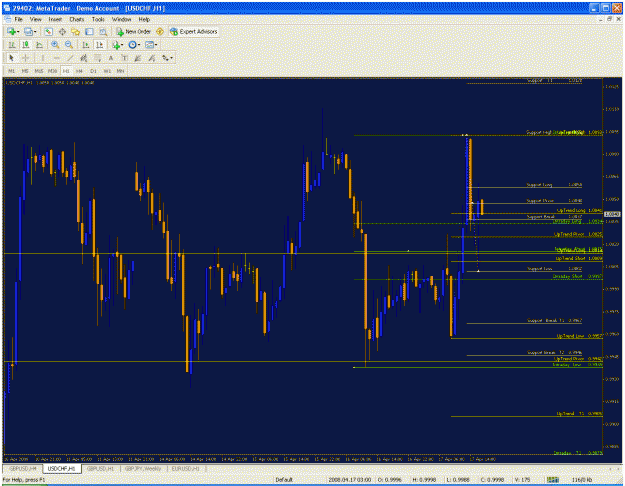This screenshot has width=625, height=486.
Task: Switch chart to M30 timeframe
Action: pyautogui.click(x=52, y=71)
